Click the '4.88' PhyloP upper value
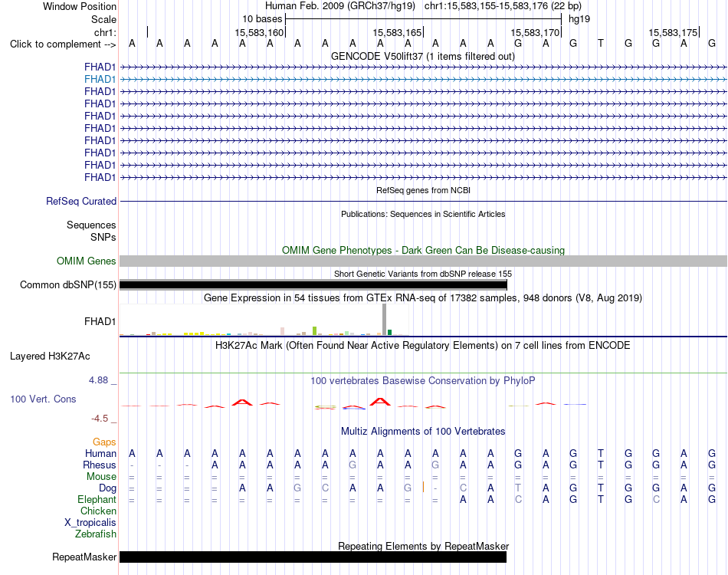 (x=98, y=380)
